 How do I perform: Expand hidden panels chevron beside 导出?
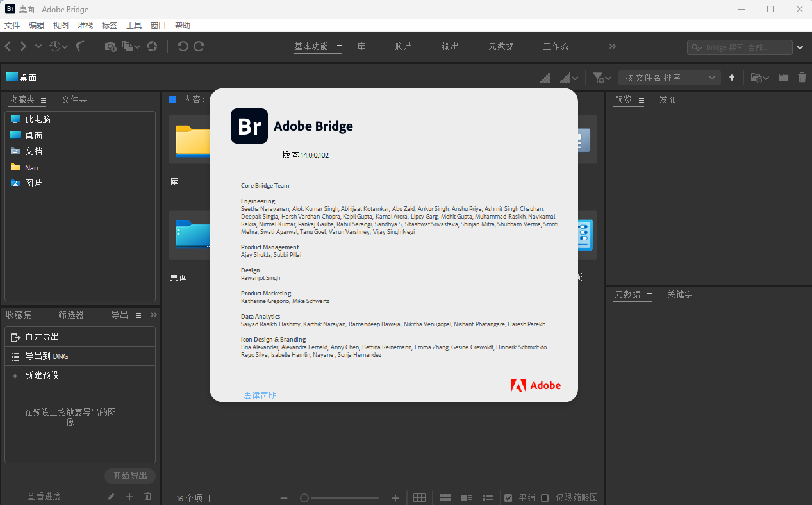(x=154, y=315)
